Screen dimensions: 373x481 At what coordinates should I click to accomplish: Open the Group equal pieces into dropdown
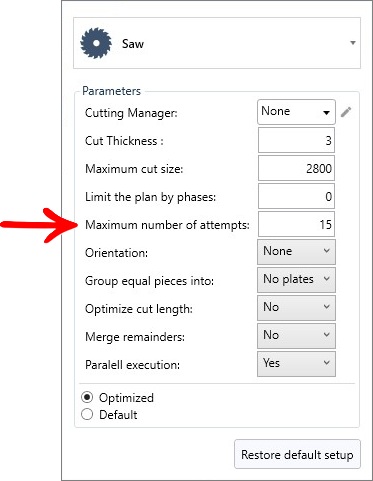click(x=296, y=280)
